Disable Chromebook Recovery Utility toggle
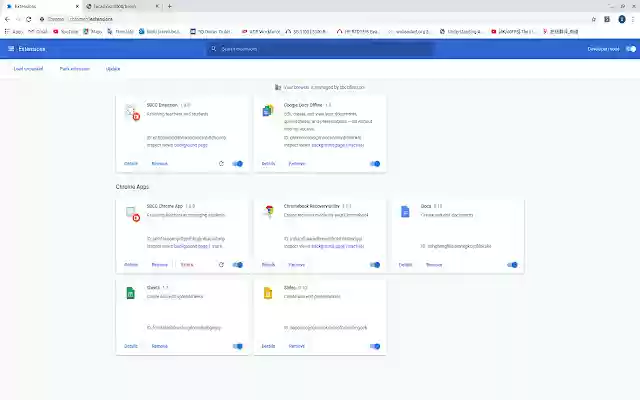 pyautogui.click(x=375, y=265)
